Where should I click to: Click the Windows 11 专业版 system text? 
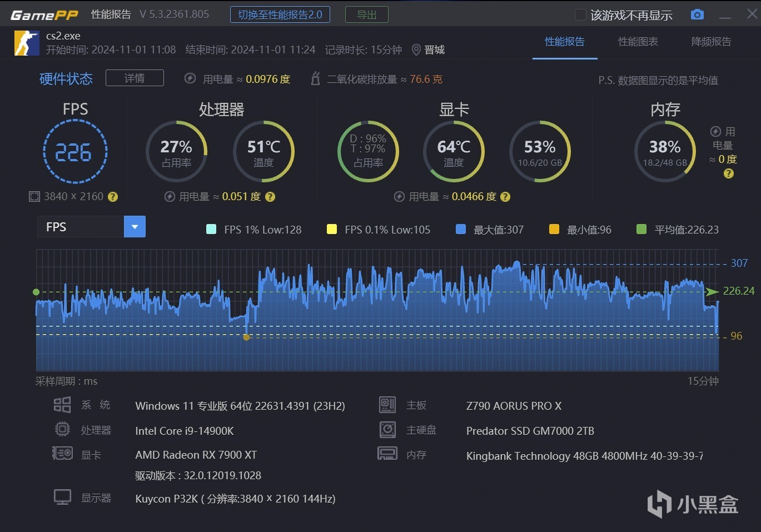click(x=240, y=406)
